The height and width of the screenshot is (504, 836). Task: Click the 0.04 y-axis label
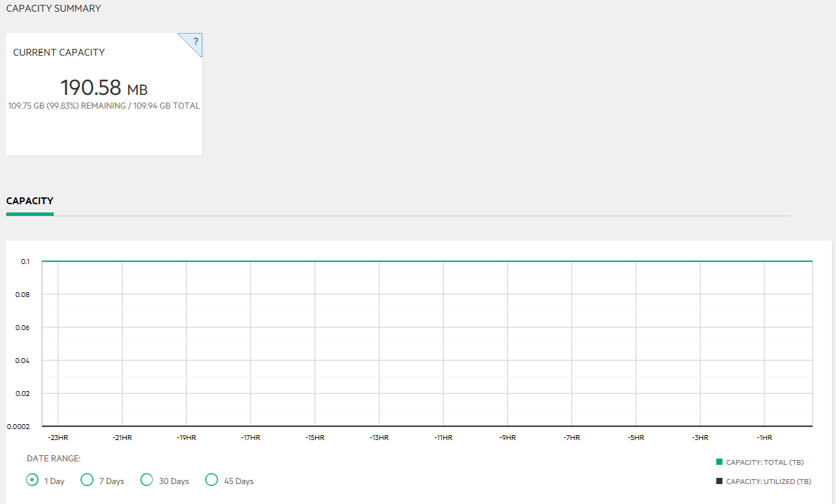click(x=23, y=360)
